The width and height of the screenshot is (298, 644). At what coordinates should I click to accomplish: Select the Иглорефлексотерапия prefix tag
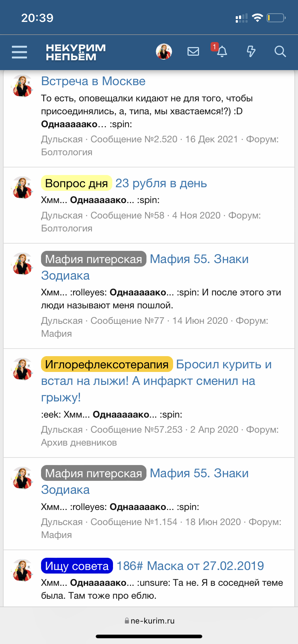coord(107,364)
